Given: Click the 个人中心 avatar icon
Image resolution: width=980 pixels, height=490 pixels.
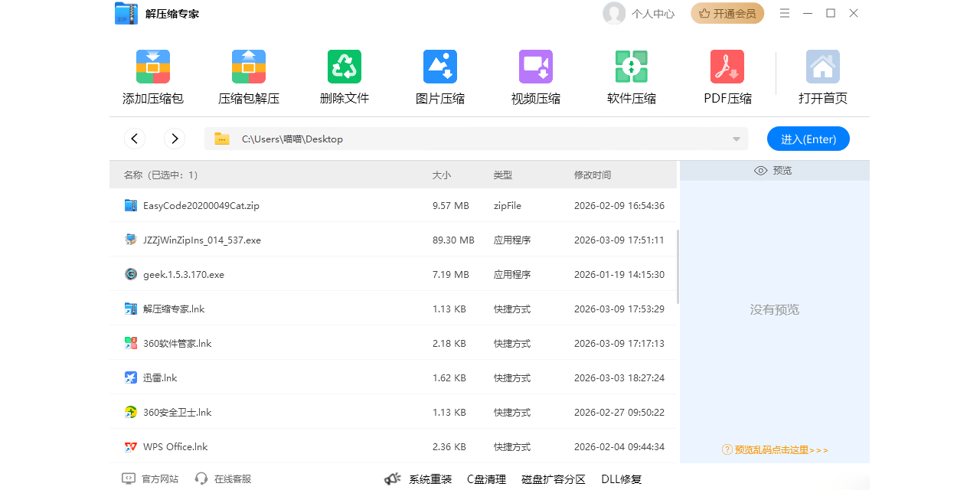Looking at the screenshot, I should click(x=613, y=13).
